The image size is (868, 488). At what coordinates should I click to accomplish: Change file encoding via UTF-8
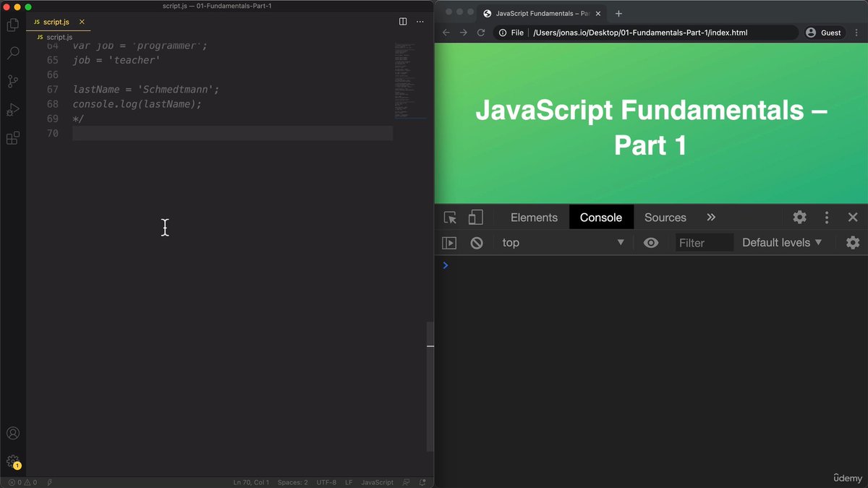click(x=326, y=482)
